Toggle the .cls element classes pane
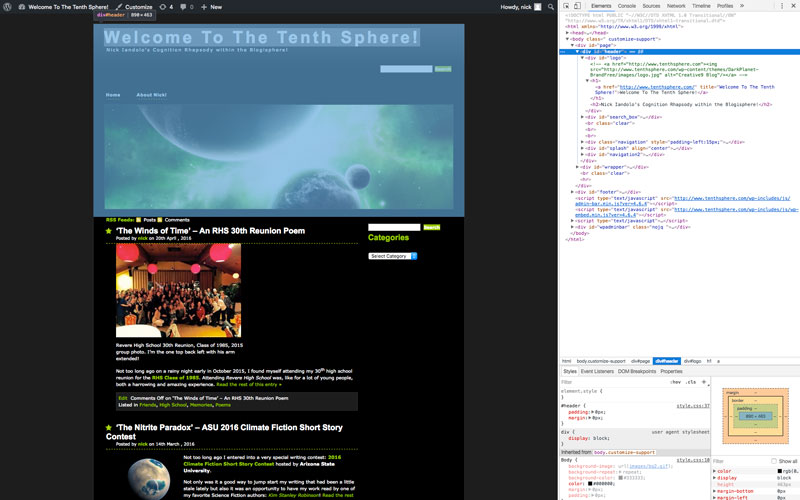This screenshot has height=500, width=800. coord(691,381)
